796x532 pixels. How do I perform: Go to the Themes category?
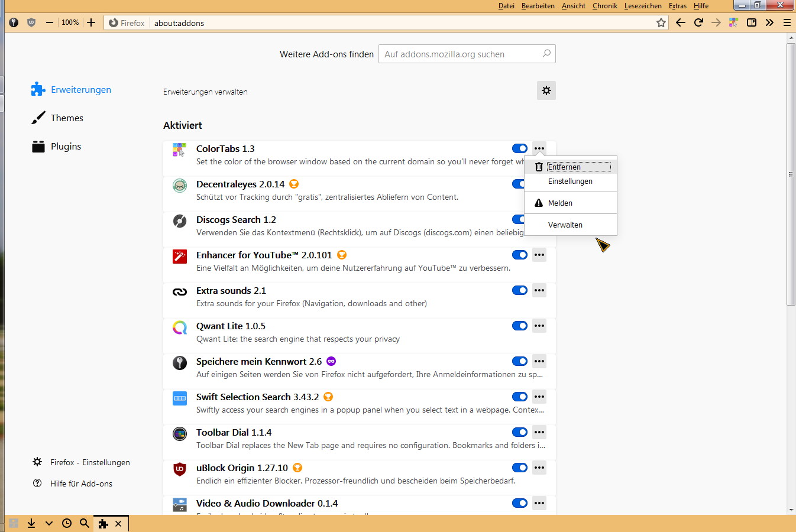click(x=57, y=118)
